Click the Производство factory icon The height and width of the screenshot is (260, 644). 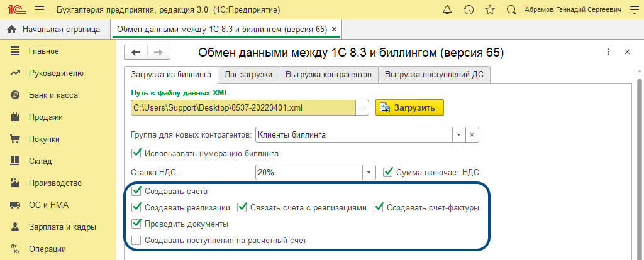click(x=15, y=183)
